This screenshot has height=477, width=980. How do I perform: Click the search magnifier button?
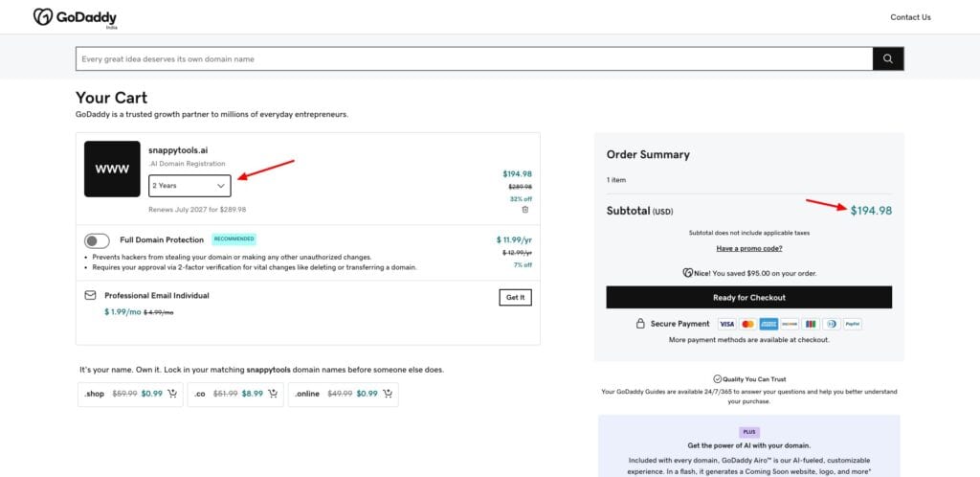[888, 58]
